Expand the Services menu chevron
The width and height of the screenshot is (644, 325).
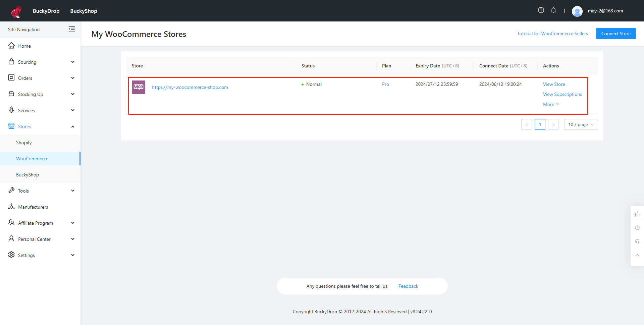(73, 110)
